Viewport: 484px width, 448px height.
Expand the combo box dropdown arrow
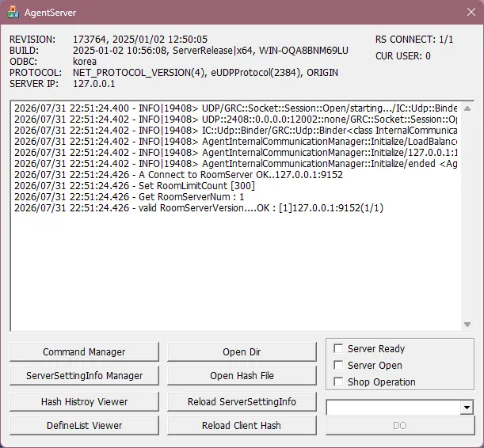467,408
